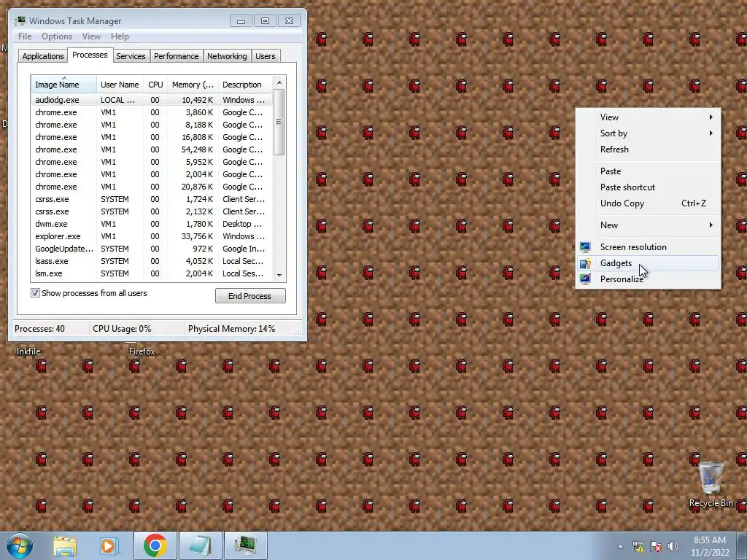Choose Personalize from context menu

649,279
